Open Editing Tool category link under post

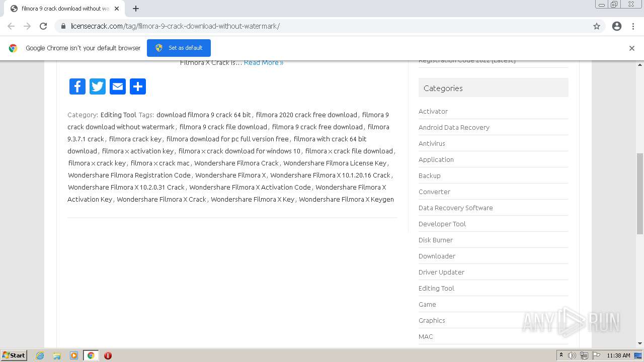tap(118, 115)
